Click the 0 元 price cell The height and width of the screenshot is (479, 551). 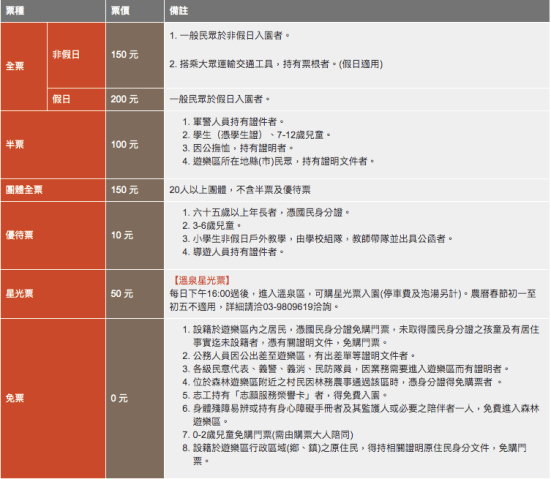[x=135, y=398]
